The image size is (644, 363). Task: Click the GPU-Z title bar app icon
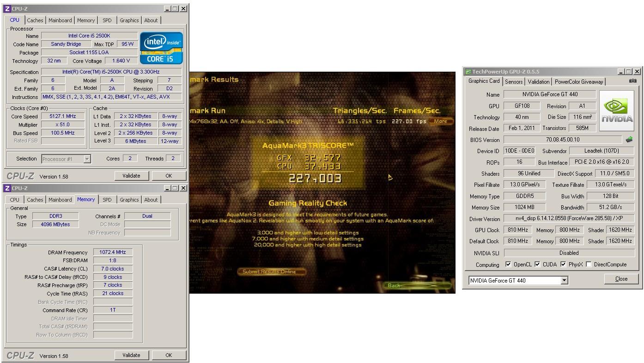468,72
